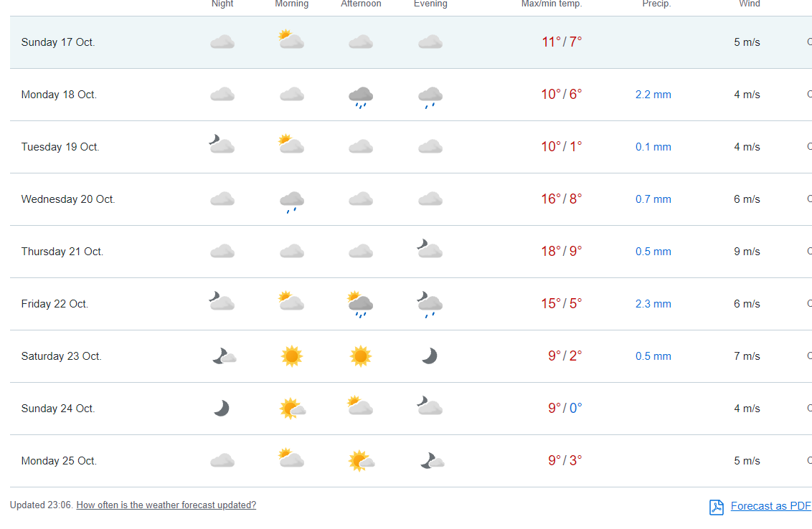Click Monday 25 Oct. afternoon sun-cloud icon
The height and width of the screenshot is (529, 812).
(x=360, y=460)
